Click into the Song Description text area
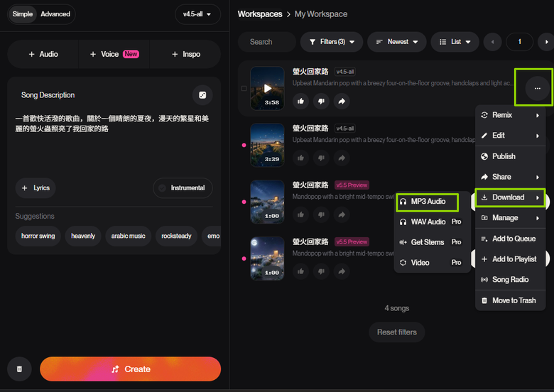Image resolution: width=554 pixels, height=392 pixels. (114, 143)
